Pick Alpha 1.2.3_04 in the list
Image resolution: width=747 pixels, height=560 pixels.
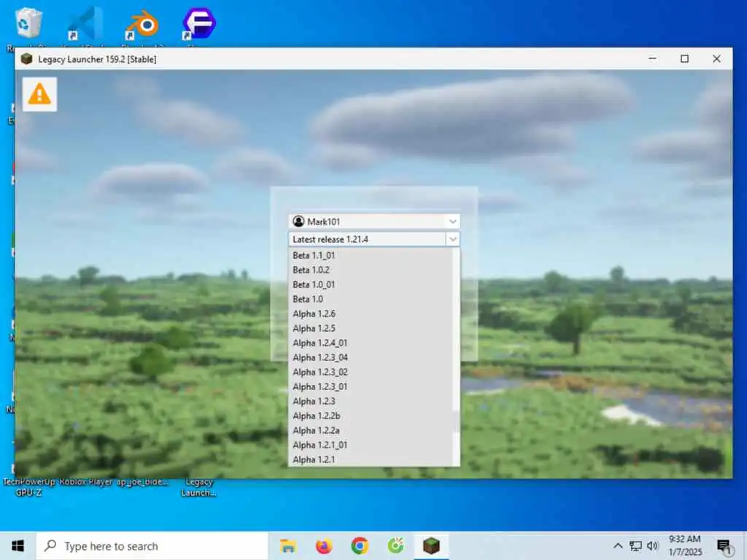[370, 357]
